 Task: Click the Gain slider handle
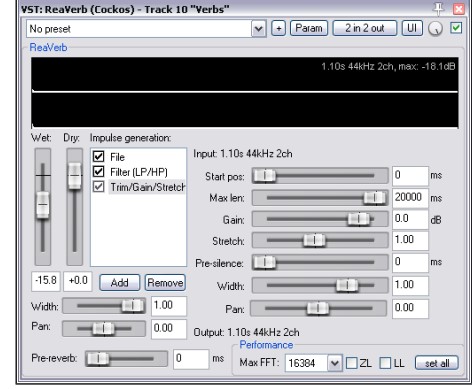click(x=359, y=220)
